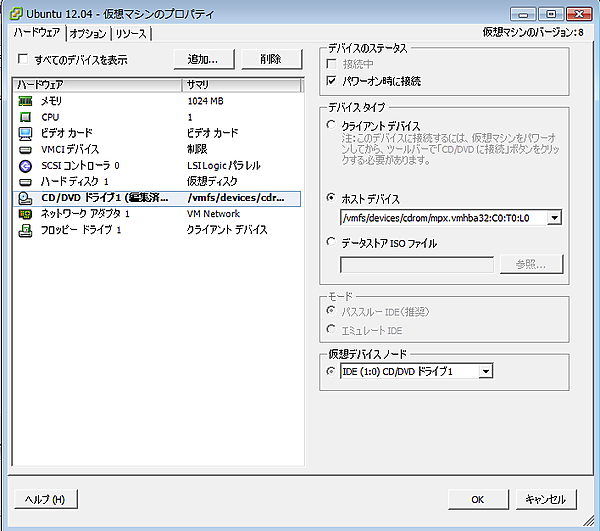The image size is (600, 531).
Task: Click the 仮想デバイス ノード radio button
Action: click(x=331, y=371)
